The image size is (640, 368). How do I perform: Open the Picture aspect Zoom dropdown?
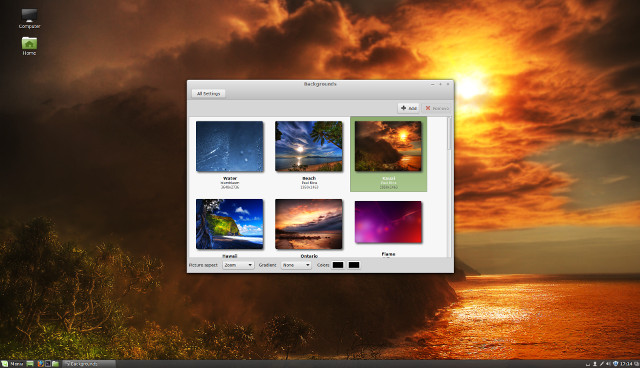pyautogui.click(x=238, y=265)
